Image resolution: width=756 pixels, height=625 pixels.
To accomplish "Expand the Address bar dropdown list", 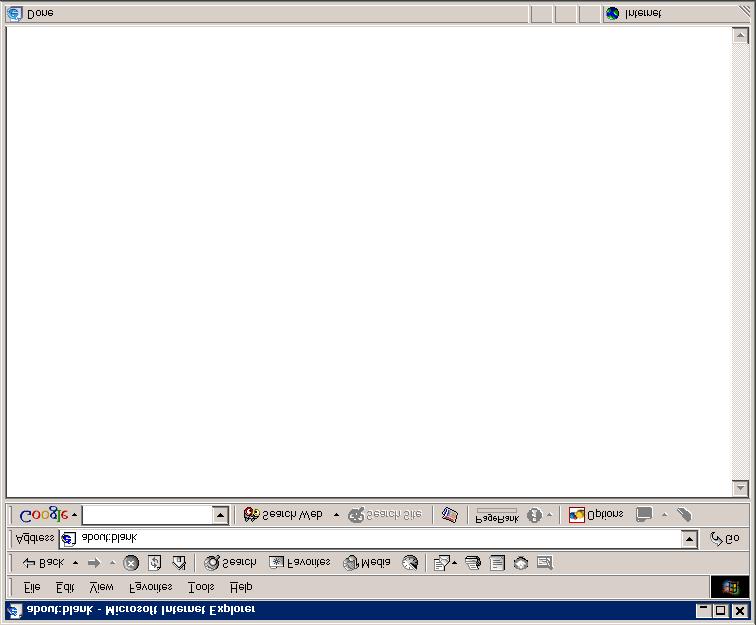I will [689, 539].
